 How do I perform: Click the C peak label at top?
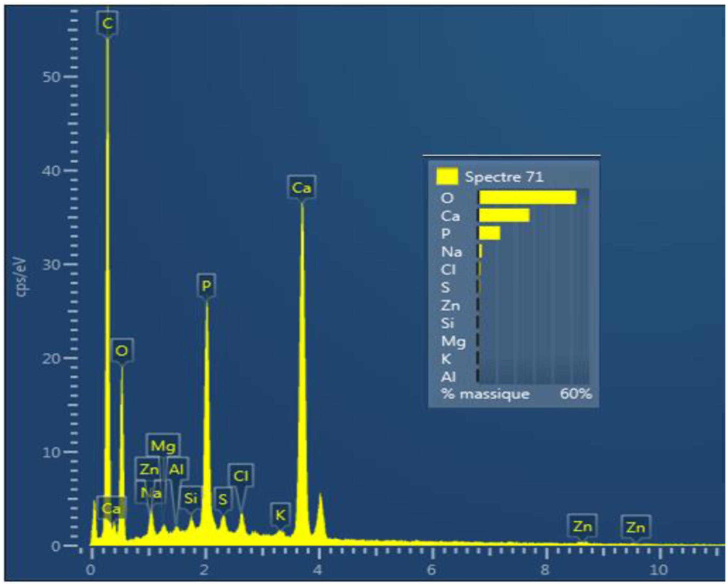coord(107,23)
